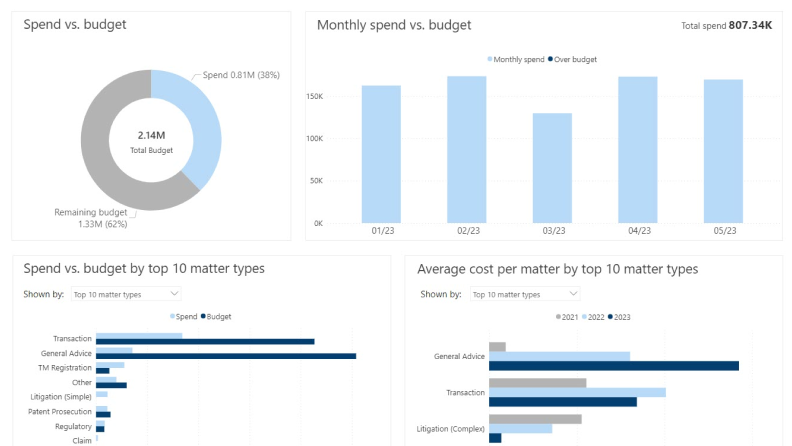Select the 03/23 monthly spend bar

pos(552,168)
